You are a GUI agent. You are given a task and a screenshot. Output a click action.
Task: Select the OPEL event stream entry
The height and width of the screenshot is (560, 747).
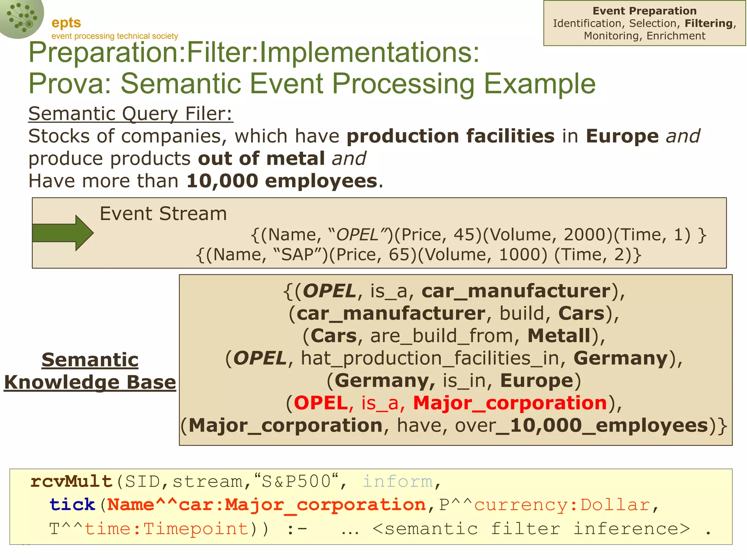(x=478, y=235)
